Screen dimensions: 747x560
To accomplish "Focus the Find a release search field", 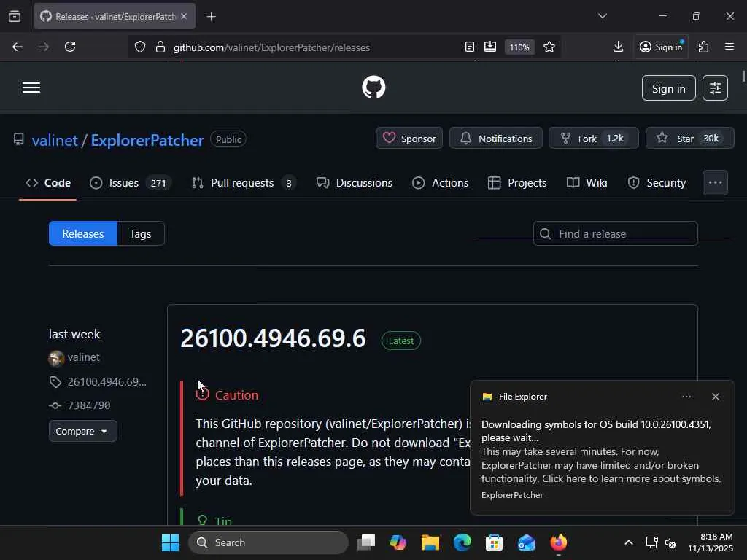I will click(616, 234).
